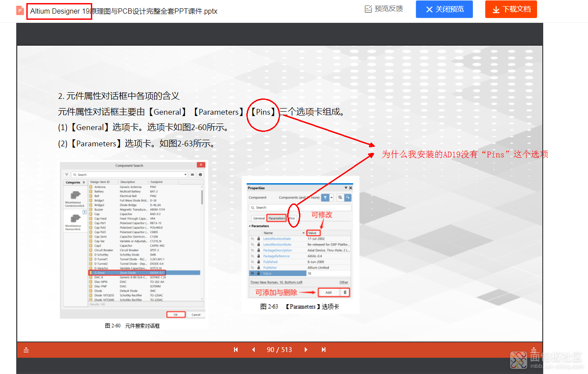Toggle the lock icon for Publisher
Screen dimensions: 588x374
tap(259, 267)
